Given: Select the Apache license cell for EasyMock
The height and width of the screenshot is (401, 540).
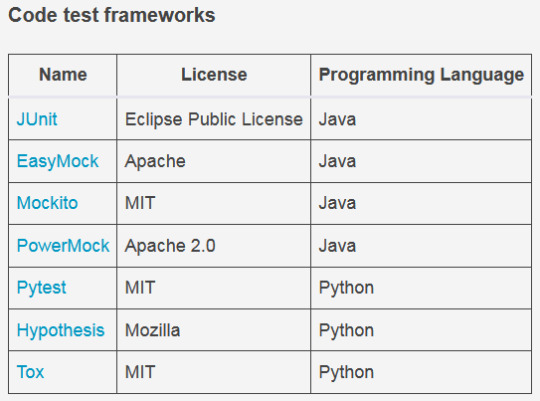Looking at the screenshot, I should point(214,161).
